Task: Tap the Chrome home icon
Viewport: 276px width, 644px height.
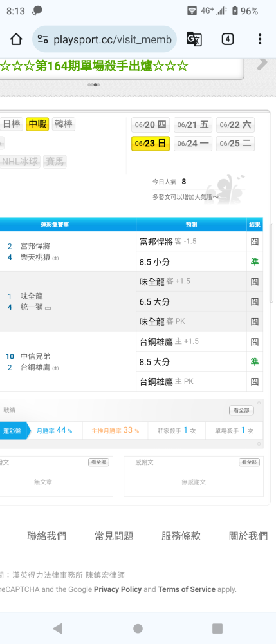Action: pyautogui.click(x=16, y=39)
